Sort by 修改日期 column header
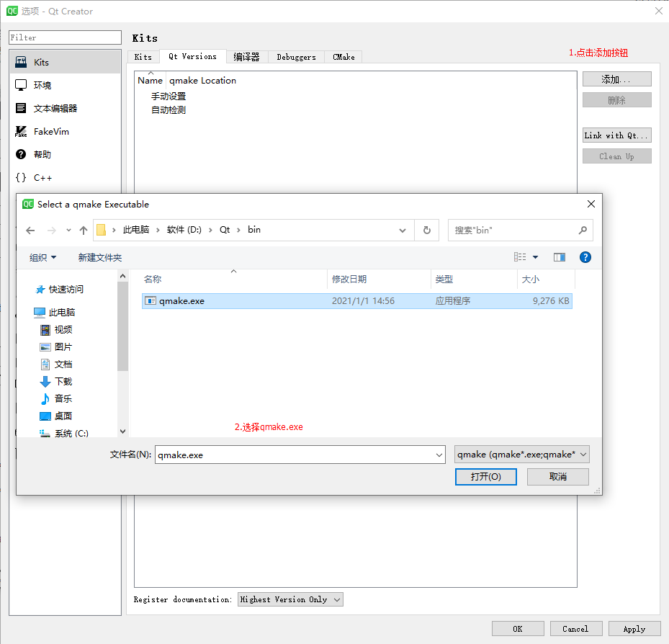 [x=379, y=279]
